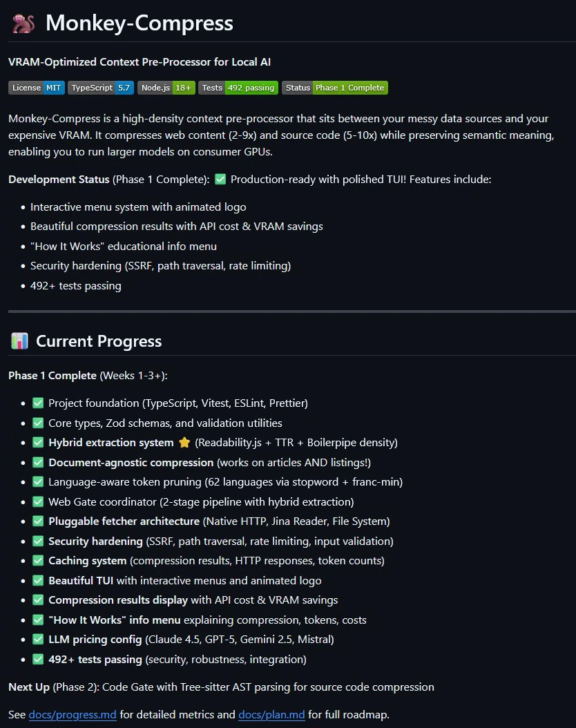The width and height of the screenshot is (576, 728).
Task: Open the docs/progress.md link
Action: pos(73,715)
